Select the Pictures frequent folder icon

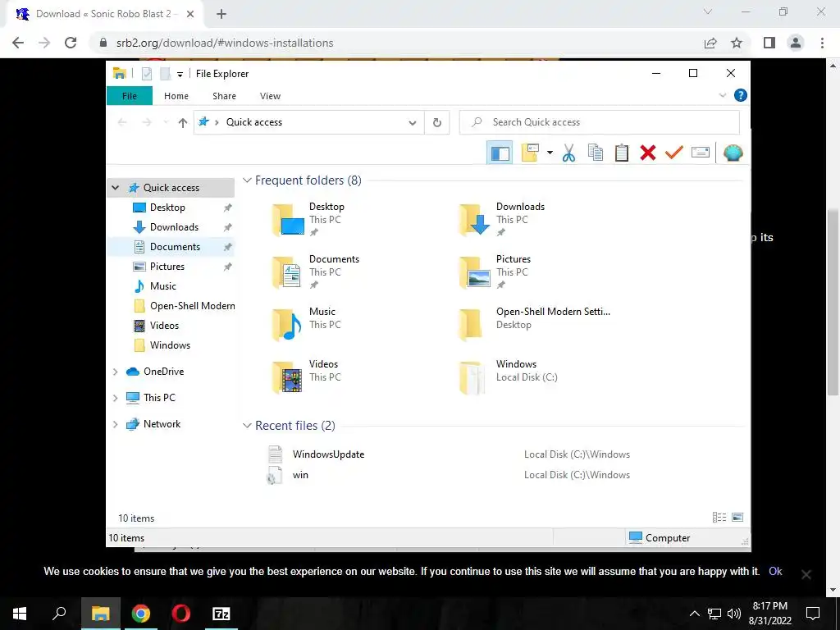[x=475, y=272]
